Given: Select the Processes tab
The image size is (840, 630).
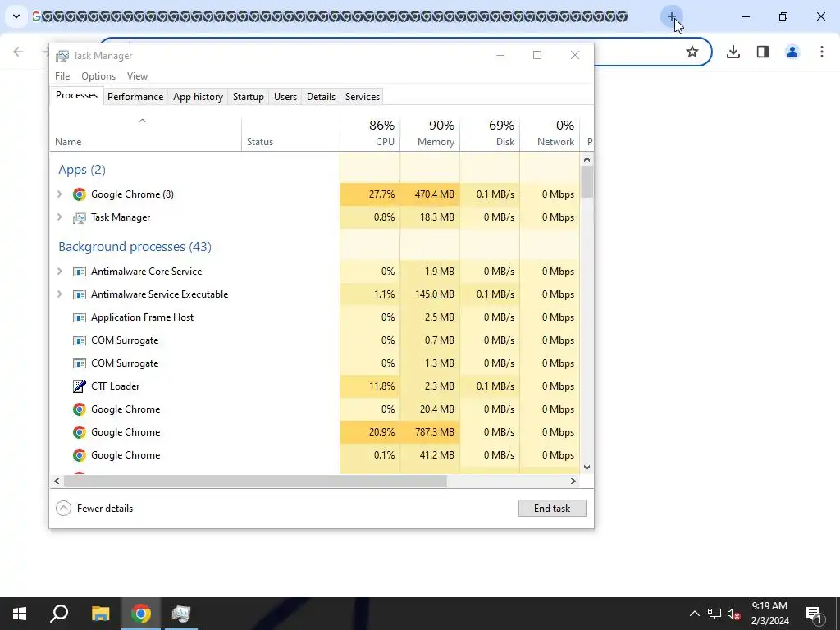Looking at the screenshot, I should [76, 95].
